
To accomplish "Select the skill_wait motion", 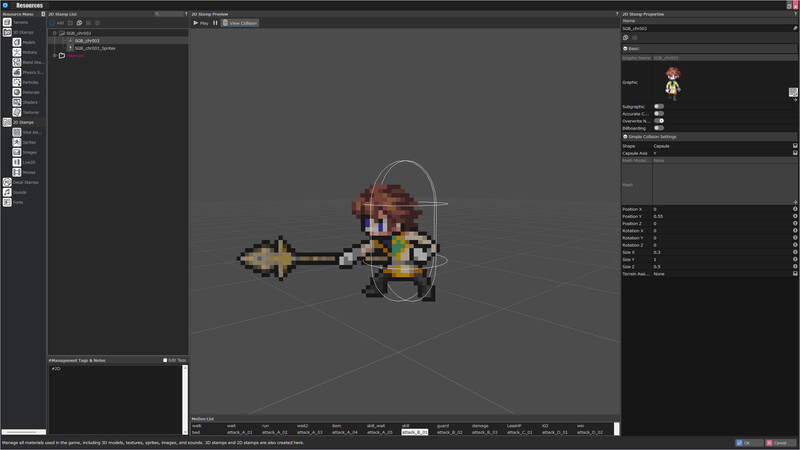I will (376, 426).
